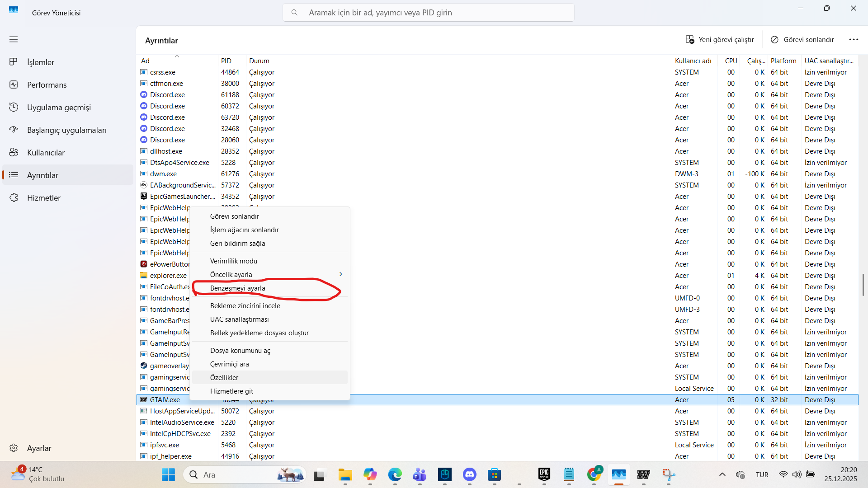Expand the Öncelik ayarla submenu
Viewport: 868px width, 488px height.
click(x=270, y=275)
